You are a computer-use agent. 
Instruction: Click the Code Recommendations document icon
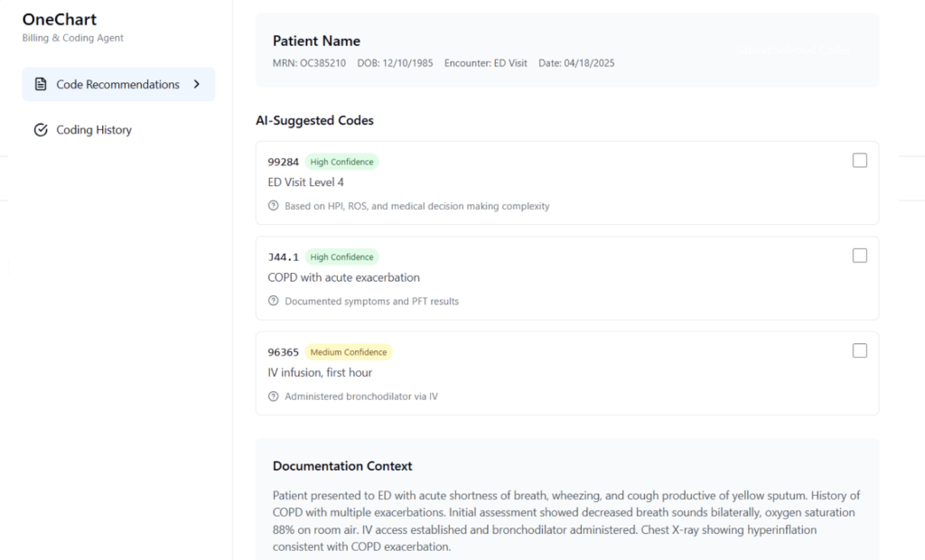[x=40, y=84]
